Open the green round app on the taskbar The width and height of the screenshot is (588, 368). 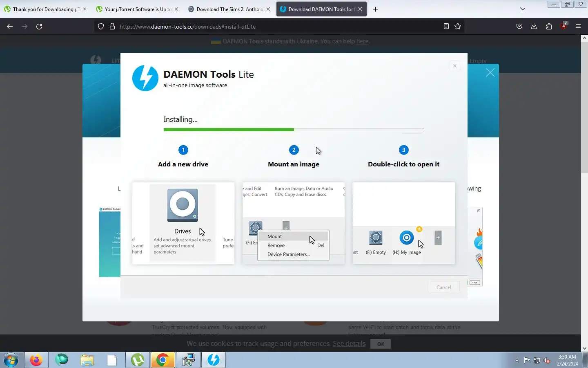(62, 360)
